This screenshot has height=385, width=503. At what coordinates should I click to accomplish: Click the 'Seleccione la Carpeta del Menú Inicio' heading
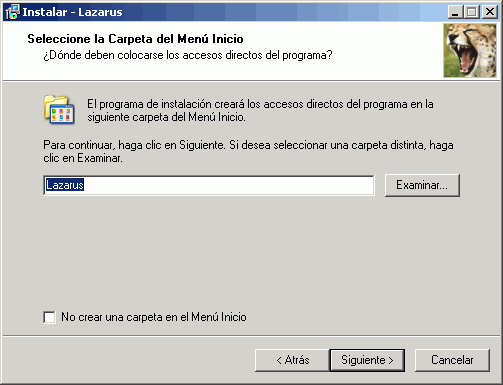135,39
